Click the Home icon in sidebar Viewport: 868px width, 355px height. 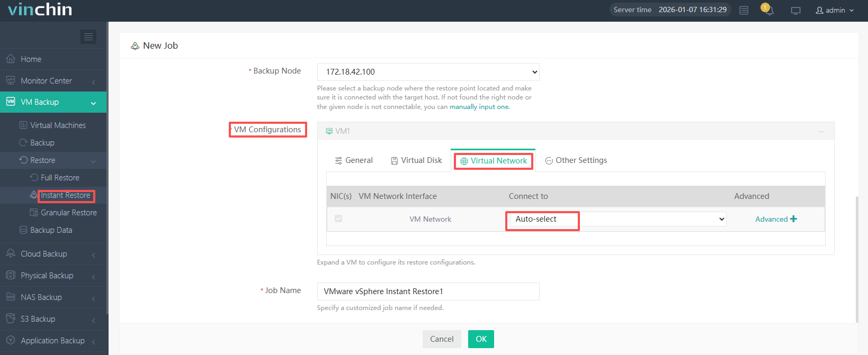click(x=11, y=59)
